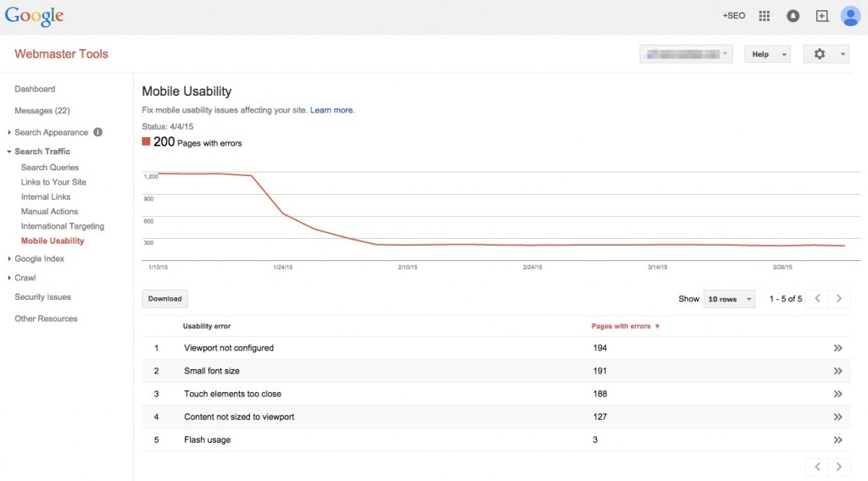868x481 pixels.
Task: Open the Google apps grid icon
Action: click(x=764, y=16)
